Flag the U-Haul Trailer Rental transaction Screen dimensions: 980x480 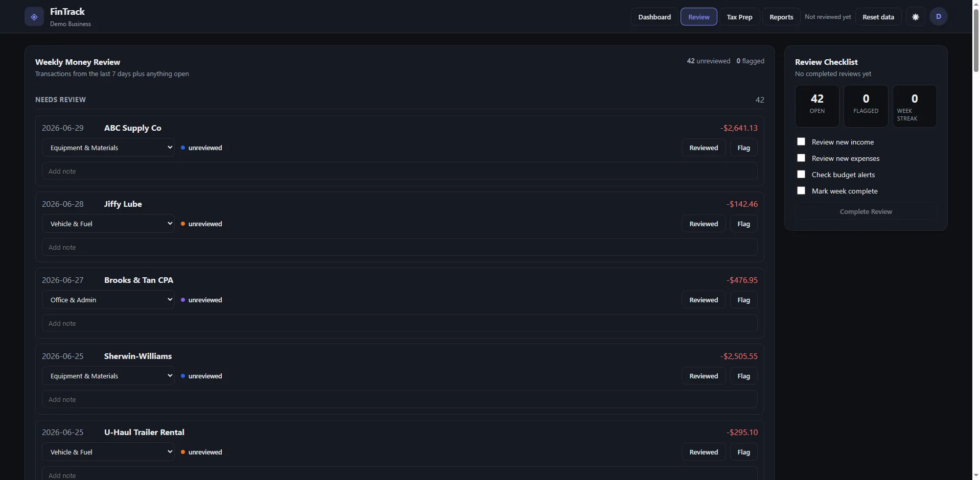click(x=744, y=452)
